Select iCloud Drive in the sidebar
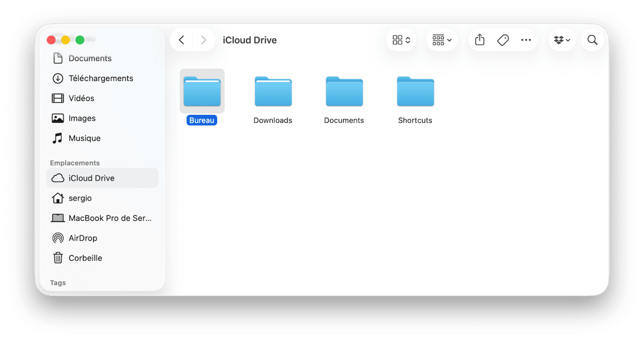Image resolution: width=644 pixels, height=342 pixels. pyautogui.click(x=102, y=178)
